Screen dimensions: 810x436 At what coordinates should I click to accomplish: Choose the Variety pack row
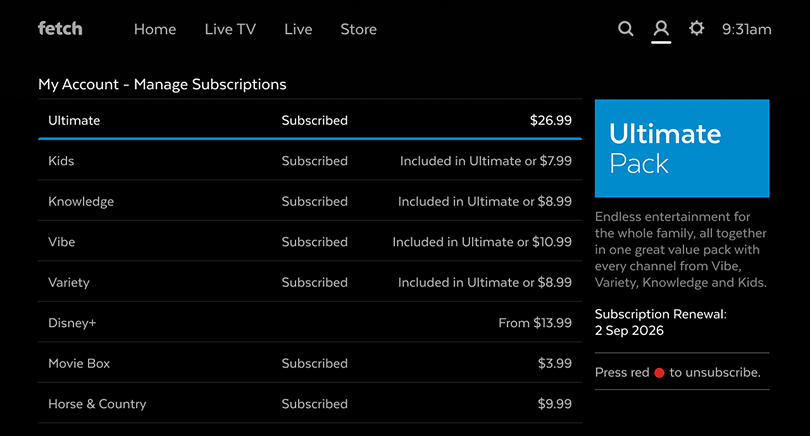pyautogui.click(x=310, y=282)
